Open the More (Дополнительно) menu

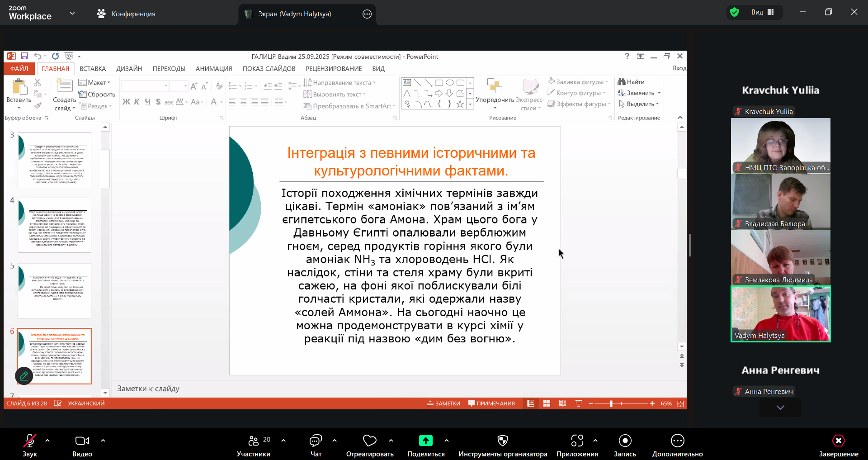point(677,446)
